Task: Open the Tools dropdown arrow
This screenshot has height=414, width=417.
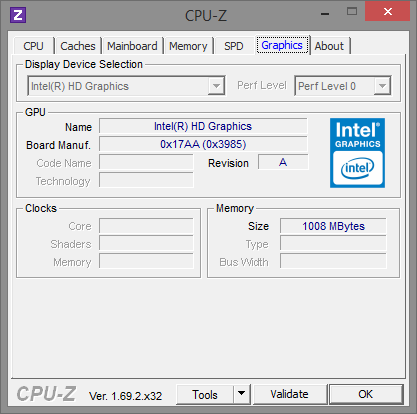Action: click(x=242, y=394)
